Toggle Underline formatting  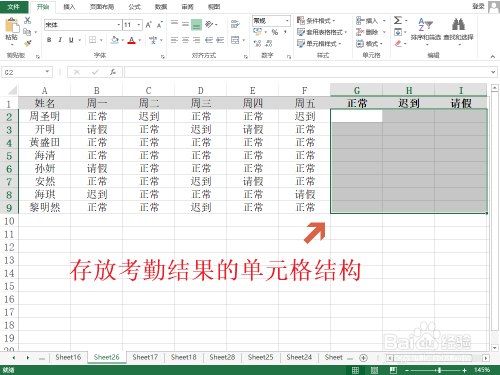(x=71, y=40)
